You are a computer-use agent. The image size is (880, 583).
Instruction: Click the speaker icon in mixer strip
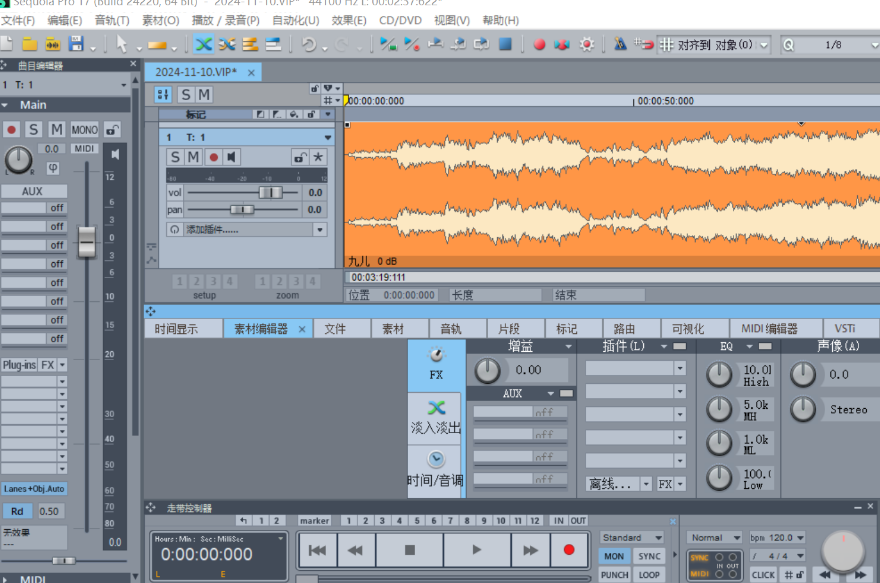(115, 154)
